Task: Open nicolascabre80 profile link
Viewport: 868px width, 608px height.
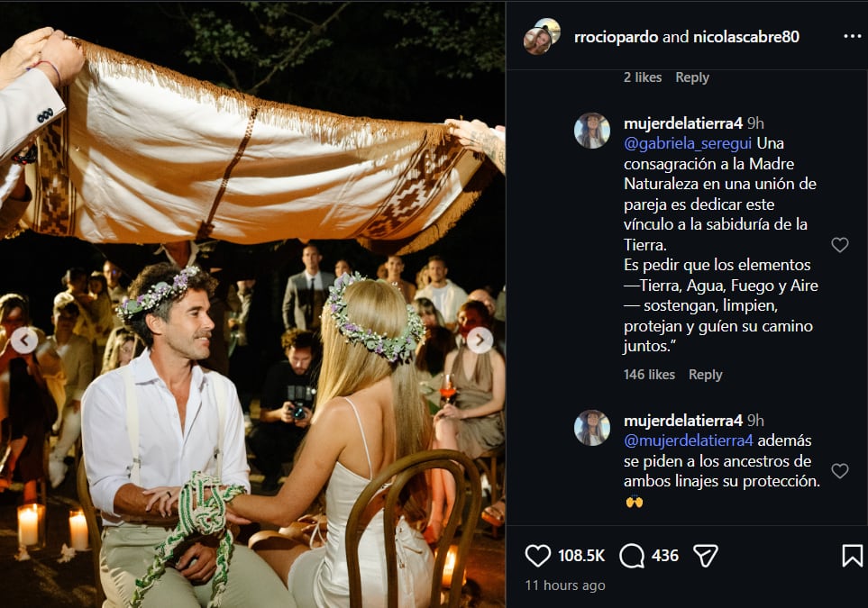Action: pyautogui.click(x=745, y=37)
